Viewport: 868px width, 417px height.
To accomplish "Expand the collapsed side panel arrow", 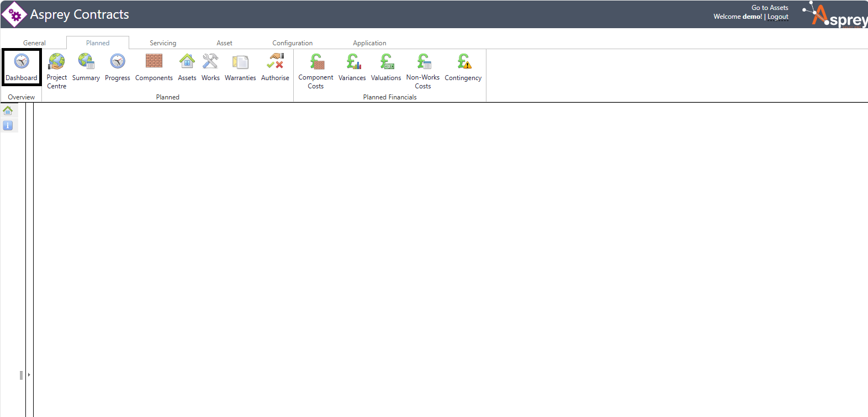I will pos(29,375).
